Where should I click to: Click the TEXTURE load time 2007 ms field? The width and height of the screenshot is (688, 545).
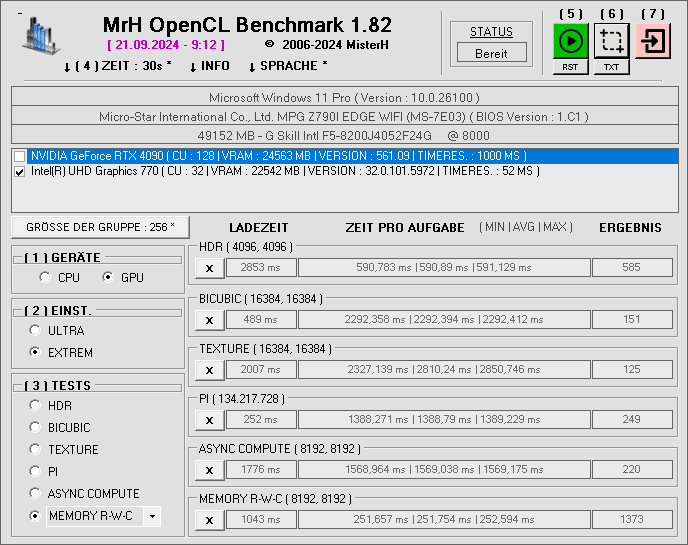pyautogui.click(x=261, y=369)
